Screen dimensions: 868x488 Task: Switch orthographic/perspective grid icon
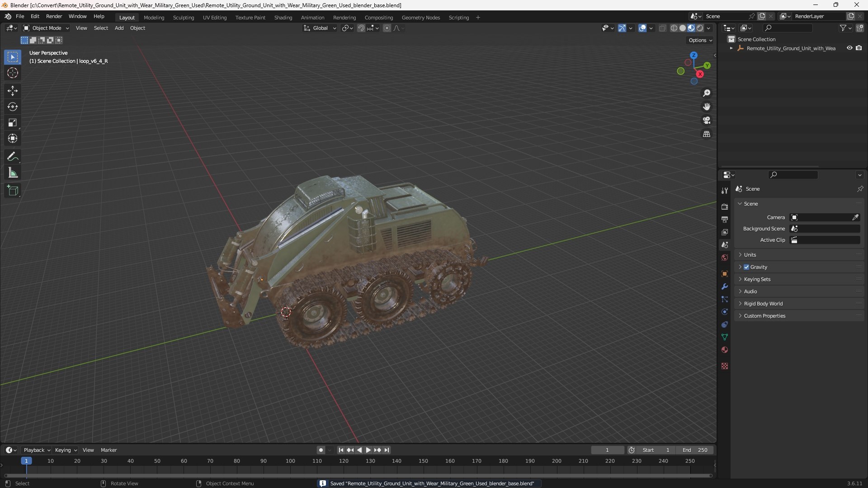(707, 134)
